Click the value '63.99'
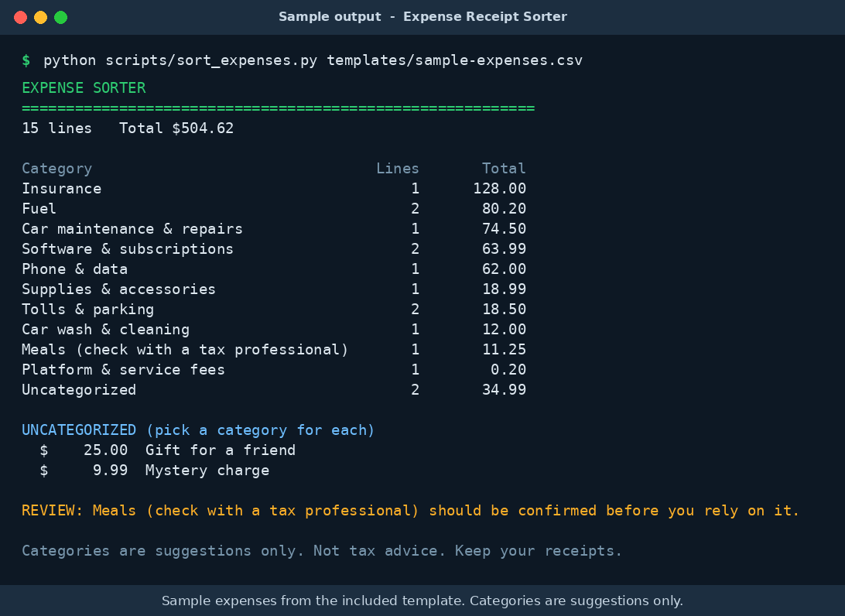 coord(504,249)
